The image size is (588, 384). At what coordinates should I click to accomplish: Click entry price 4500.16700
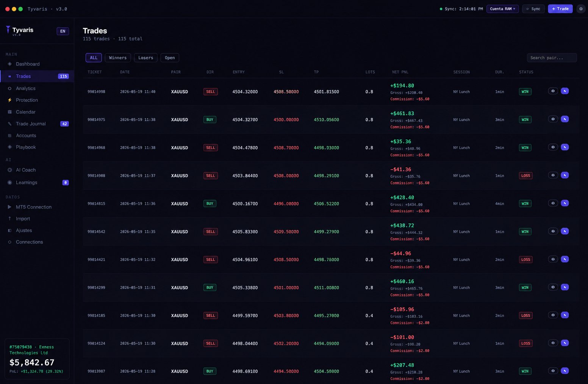coord(245,204)
